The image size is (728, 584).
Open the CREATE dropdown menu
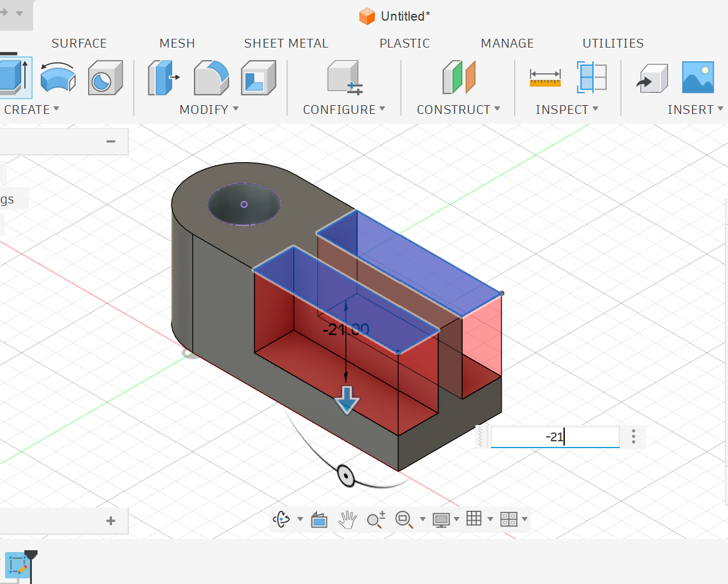pyautogui.click(x=31, y=110)
